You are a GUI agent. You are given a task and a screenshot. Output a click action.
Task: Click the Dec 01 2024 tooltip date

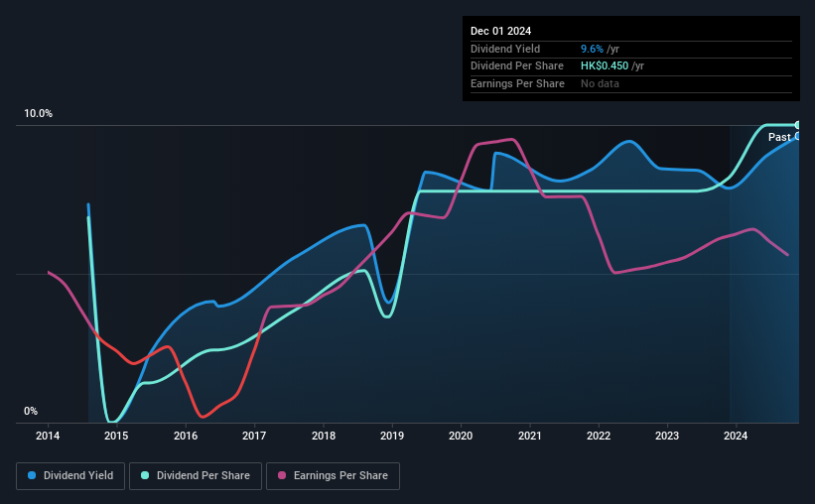click(500, 31)
